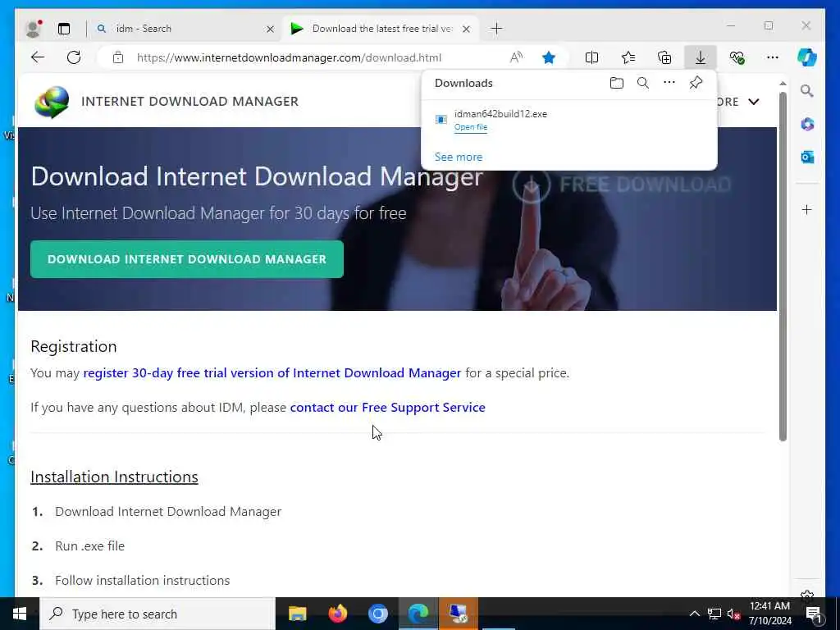This screenshot has height=630, width=840.
Task: Click the scrollbar up arrow
Action: 783,84
